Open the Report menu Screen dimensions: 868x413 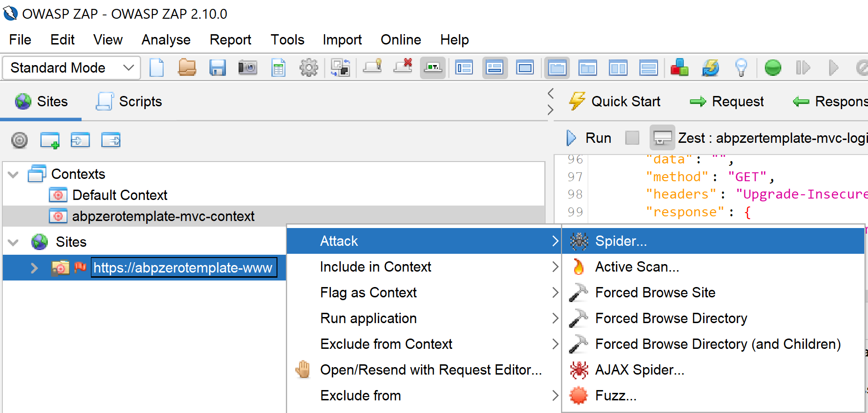point(230,40)
